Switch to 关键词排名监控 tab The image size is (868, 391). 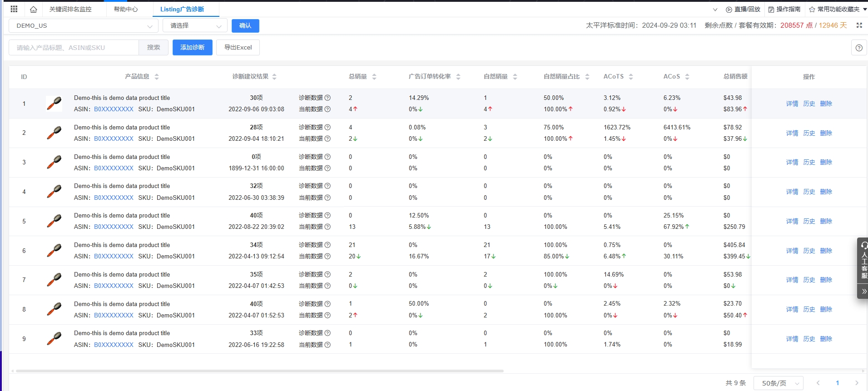pyautogui.click(x=70, y=9)
